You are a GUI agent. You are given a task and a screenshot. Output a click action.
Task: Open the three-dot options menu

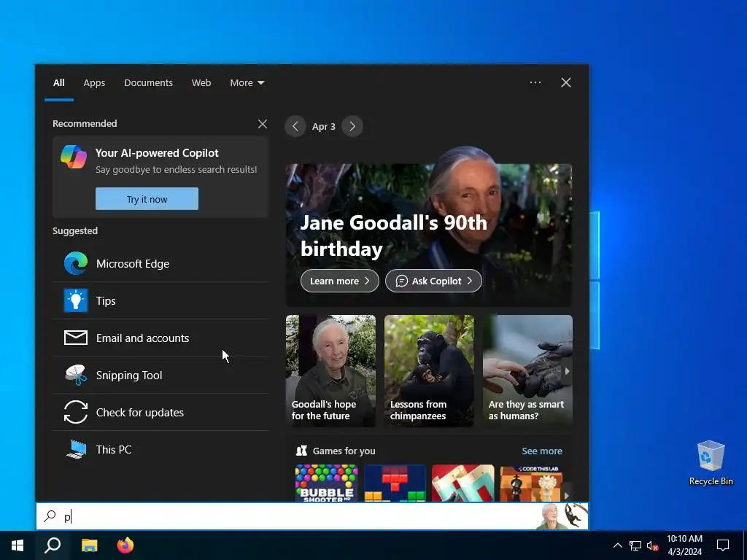[x=535, y=82]
